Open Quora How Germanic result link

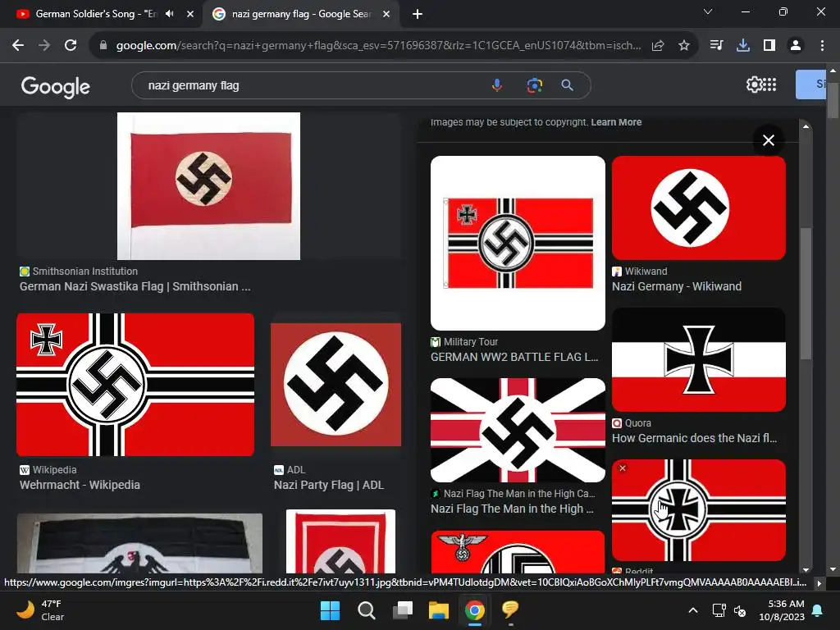tap(694, 438)
